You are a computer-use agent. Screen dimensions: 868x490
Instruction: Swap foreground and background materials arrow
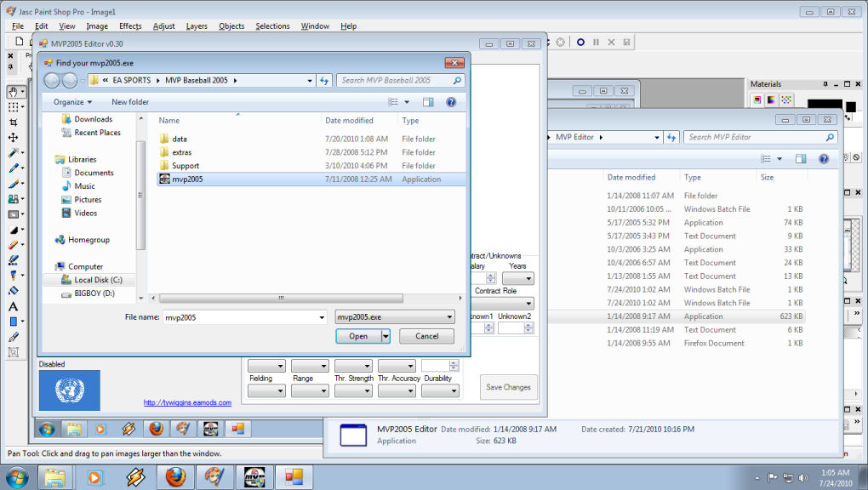[848, 118]
